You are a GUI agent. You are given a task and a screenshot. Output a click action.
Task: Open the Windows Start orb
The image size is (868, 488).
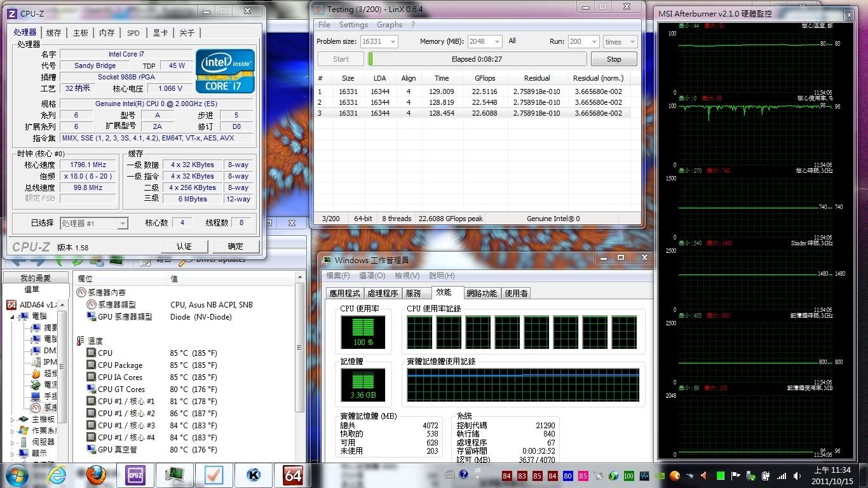tap(16, 475)
